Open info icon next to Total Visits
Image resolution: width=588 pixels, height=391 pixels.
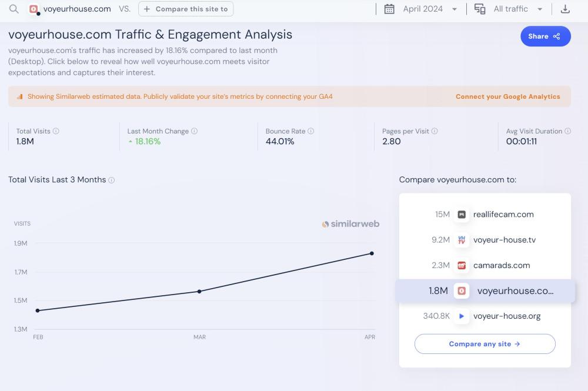(x=56, y=131)
